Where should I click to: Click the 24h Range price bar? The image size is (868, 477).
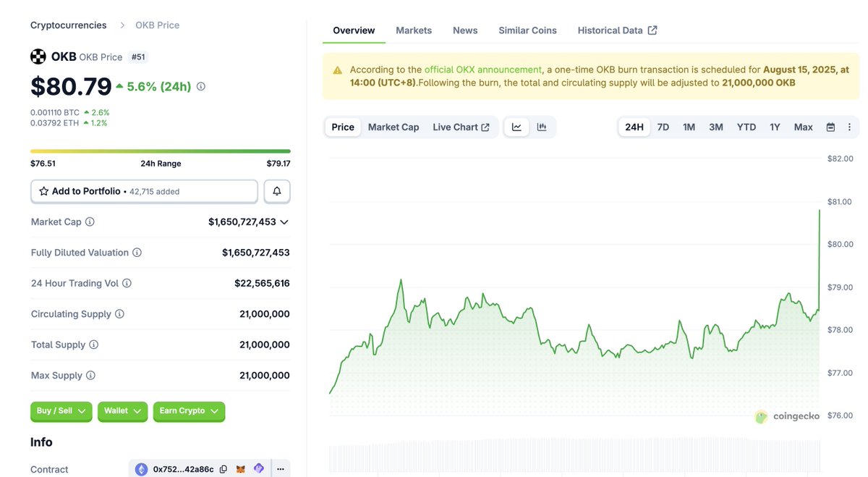(161, 151)
